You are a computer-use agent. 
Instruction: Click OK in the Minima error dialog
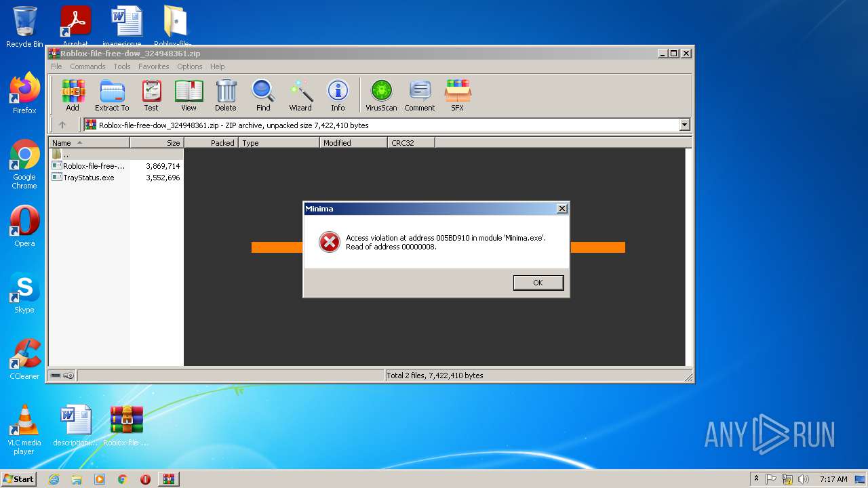click(x=538, y=283)
